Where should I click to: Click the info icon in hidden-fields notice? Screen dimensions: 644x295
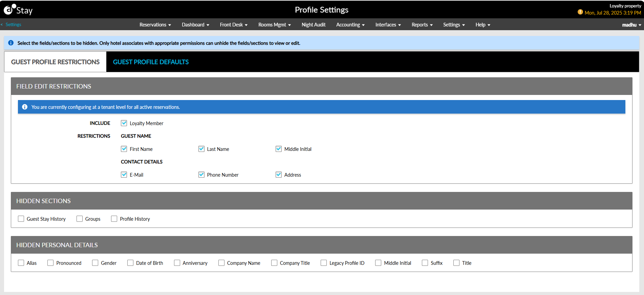tap(11, 43)
